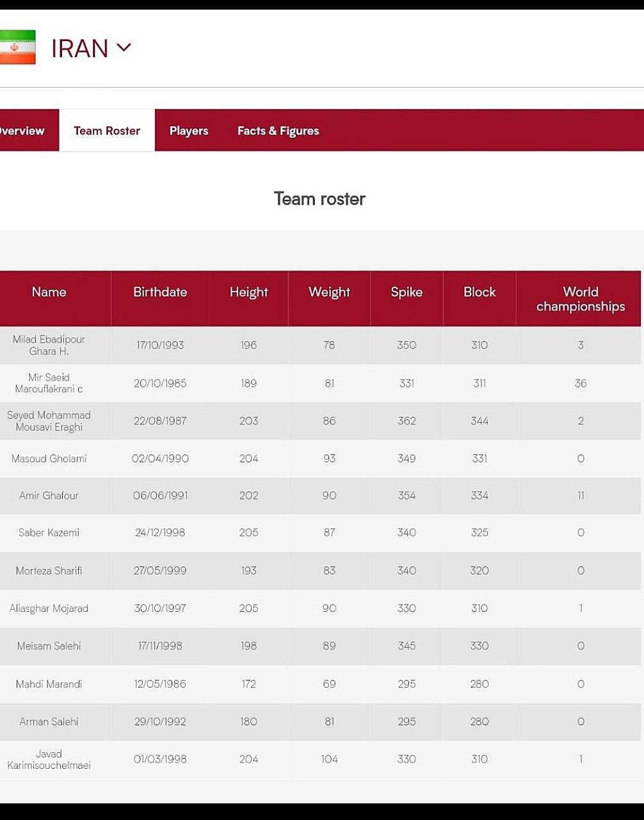Select the Team Roster tab
The width and height of the screenshot is (644, 820).
[x=107, y=131]
